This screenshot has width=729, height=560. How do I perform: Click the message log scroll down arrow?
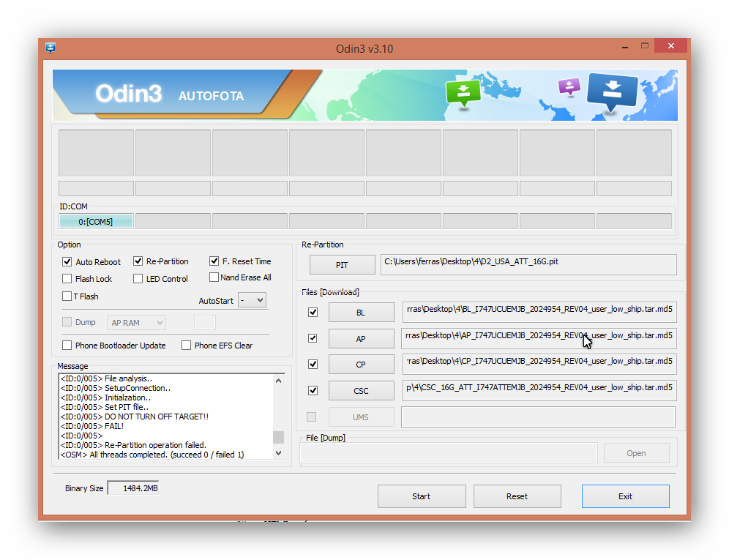(x=278, y=453)
